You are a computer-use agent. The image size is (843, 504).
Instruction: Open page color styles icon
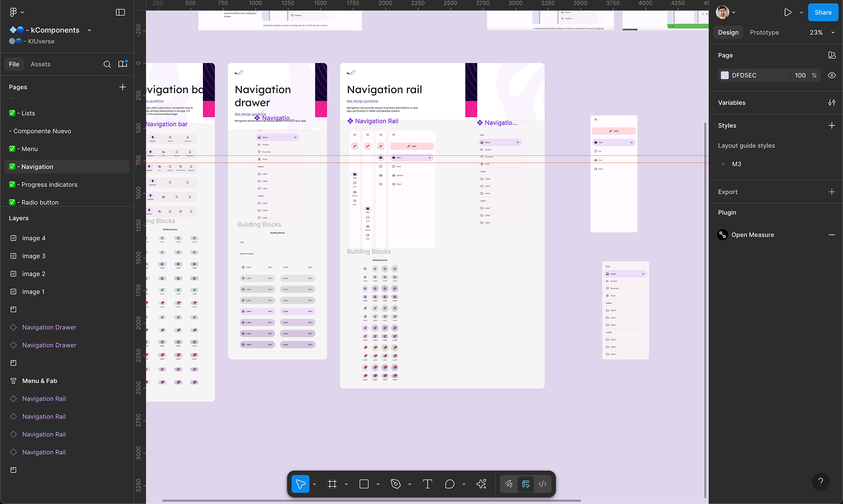832,55
